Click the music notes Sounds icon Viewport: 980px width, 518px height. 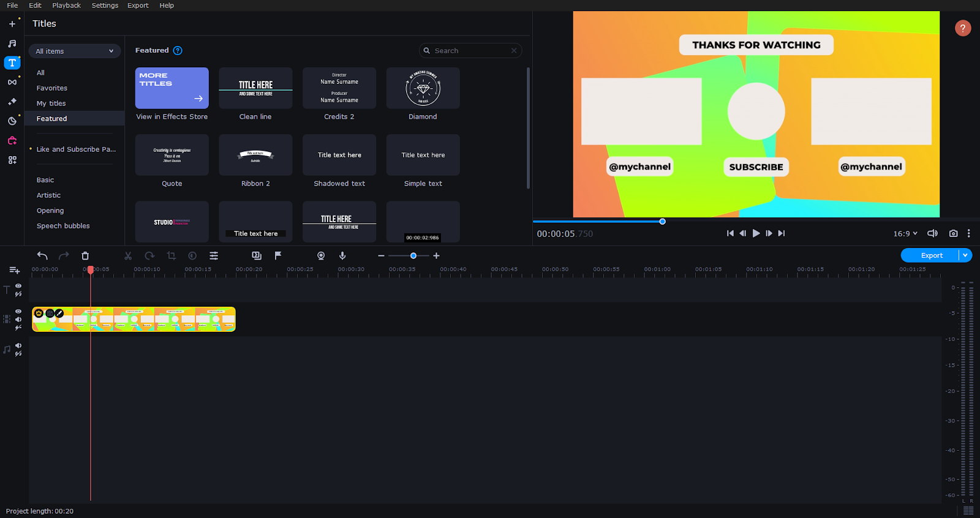[x=12, y=43]
